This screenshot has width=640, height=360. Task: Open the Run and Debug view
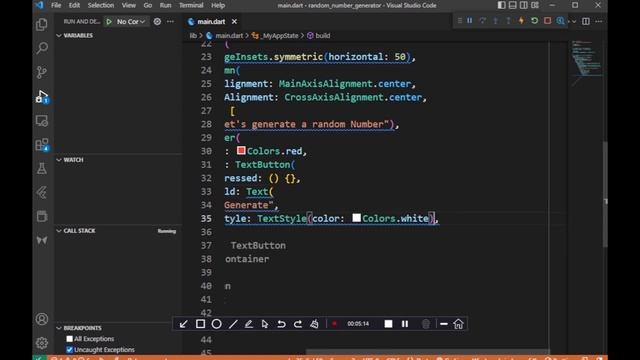[42, 97]
